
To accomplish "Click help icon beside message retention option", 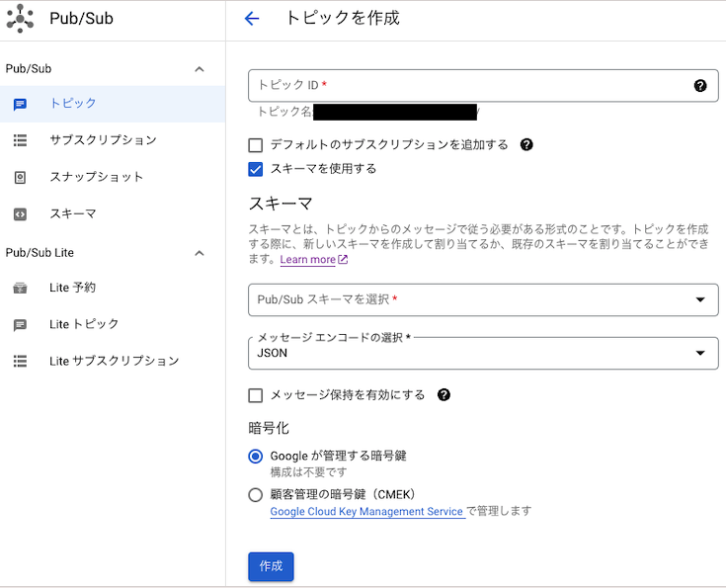I will point(444,395).
